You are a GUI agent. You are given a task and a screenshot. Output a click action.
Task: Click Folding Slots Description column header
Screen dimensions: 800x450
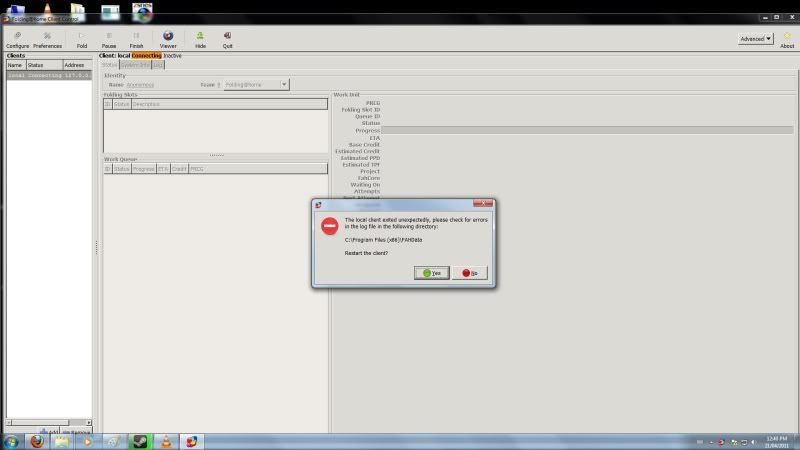click(229, 104)
